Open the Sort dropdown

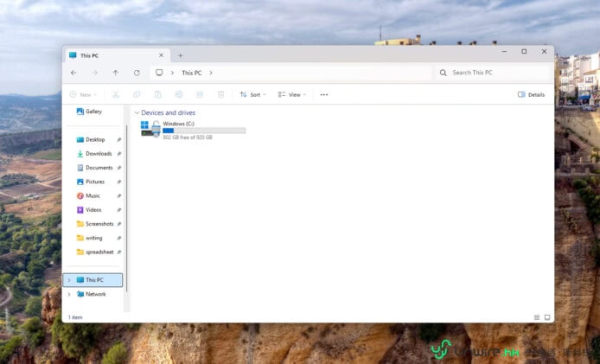coord(252,94)
